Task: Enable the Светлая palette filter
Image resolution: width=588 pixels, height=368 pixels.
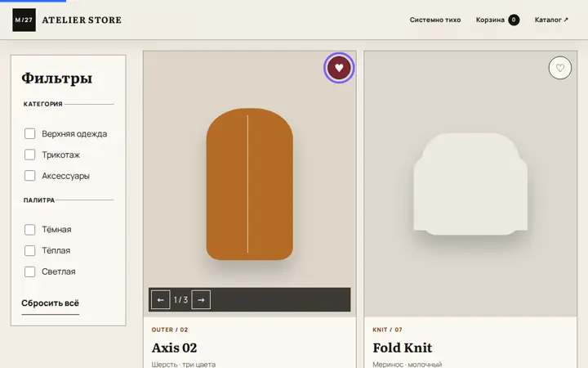Action: [29, 272]
